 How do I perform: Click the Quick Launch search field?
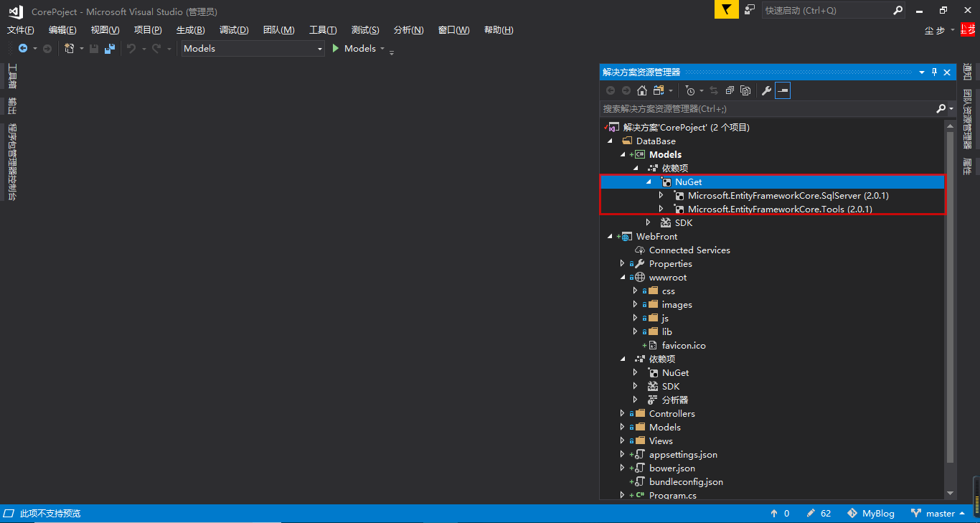coord(826,11)
